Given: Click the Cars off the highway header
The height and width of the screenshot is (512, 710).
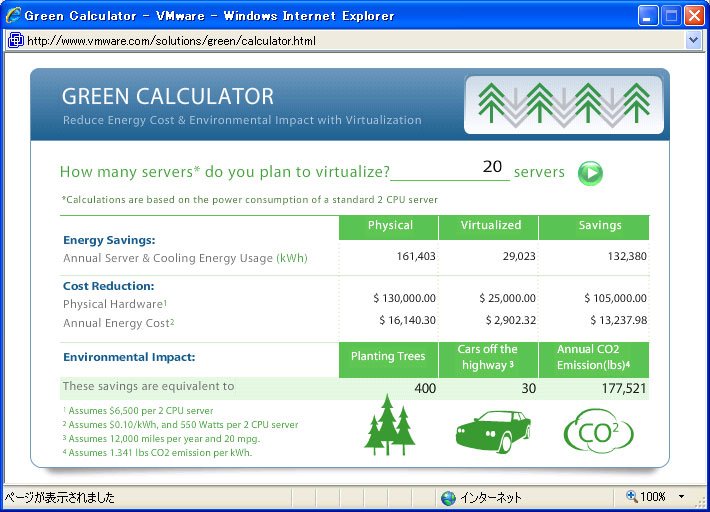Looking at the screenshot, I should [x=489, y=359].
